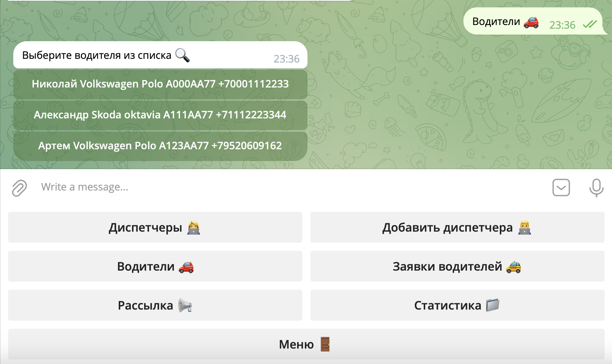Click the megaphone emoji on Рассылка
This screenshot has width=612, height=364.
click(x=185, y=306)
